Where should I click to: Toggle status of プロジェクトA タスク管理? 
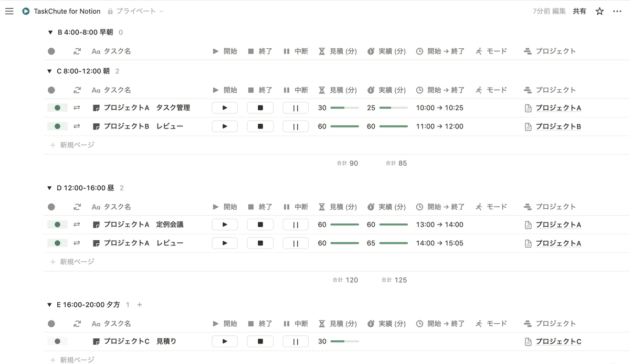tap(57, 108)
